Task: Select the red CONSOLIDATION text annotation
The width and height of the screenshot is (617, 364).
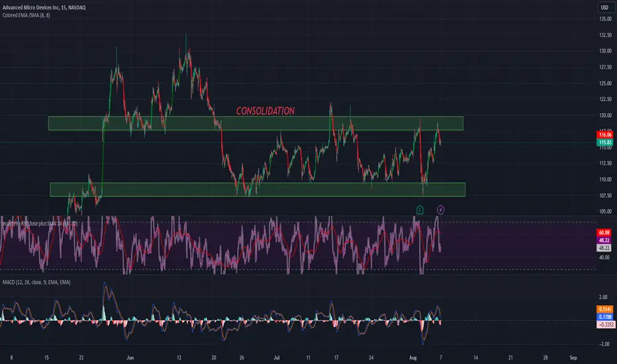Action: (265, 111)
